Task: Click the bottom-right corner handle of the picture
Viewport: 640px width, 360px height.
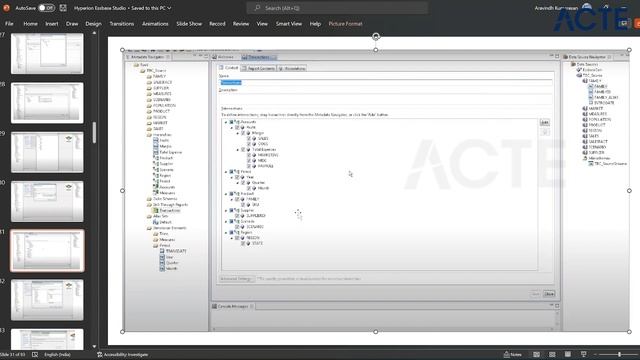Action: [x=629, y=331]
